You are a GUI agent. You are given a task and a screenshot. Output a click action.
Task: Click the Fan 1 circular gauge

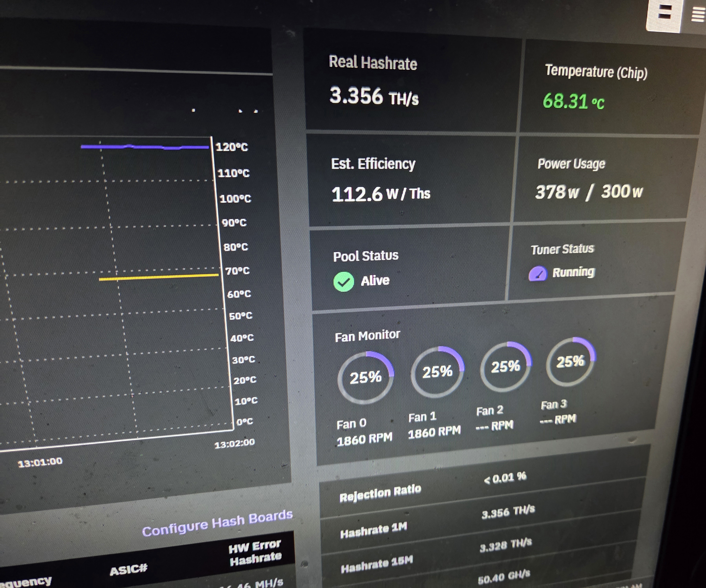pyautogui.click(x=437, y=372)
